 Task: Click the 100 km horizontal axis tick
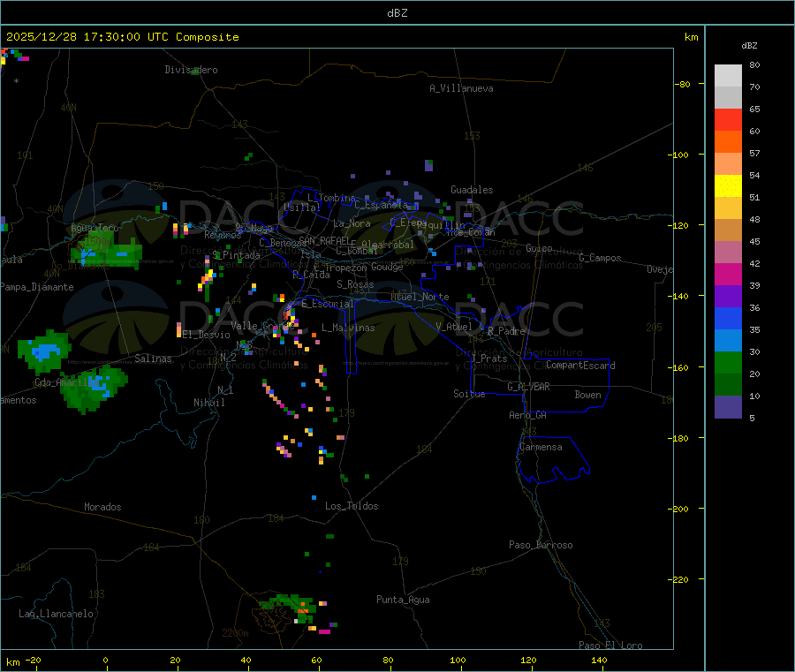pos(458,661)
